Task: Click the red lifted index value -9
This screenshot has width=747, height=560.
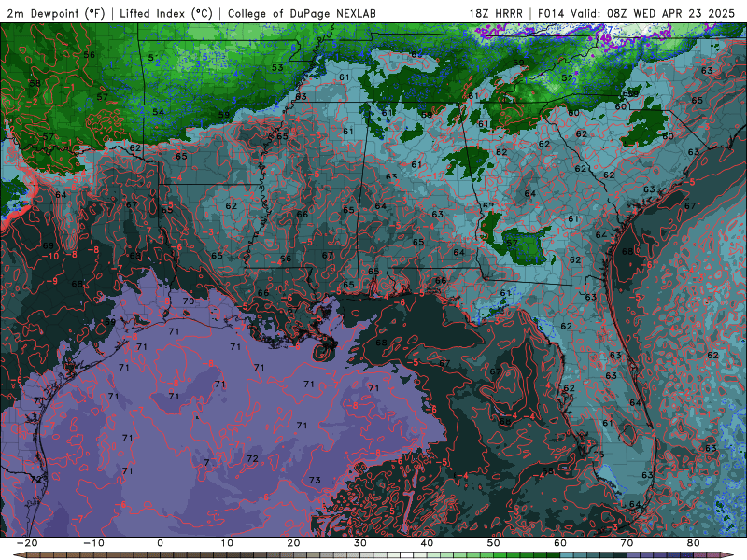Action: (52, 281)
